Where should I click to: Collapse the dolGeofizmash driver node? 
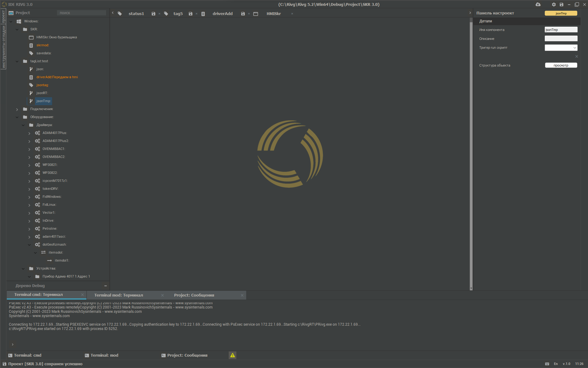(x=29, y=245)
